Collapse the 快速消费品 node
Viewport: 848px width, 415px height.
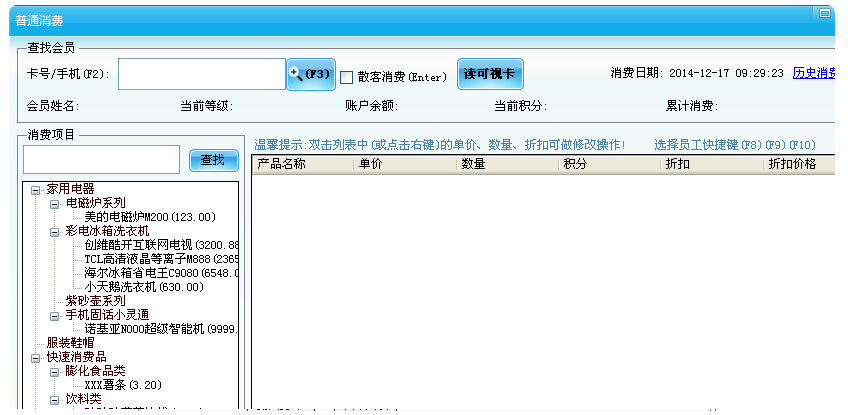36,358
